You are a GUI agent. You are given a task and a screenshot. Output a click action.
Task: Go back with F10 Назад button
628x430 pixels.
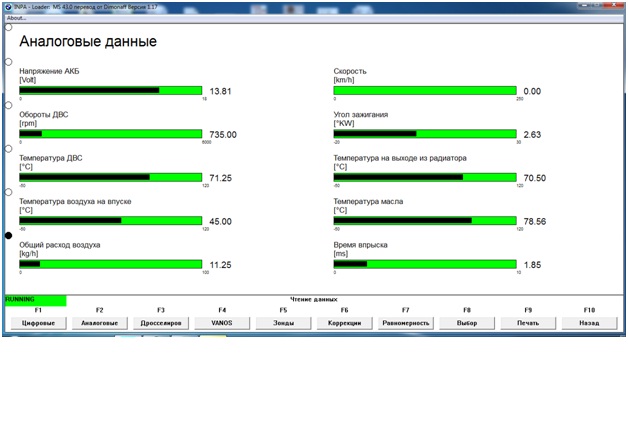pyautogui.click(x=590, y=323)
